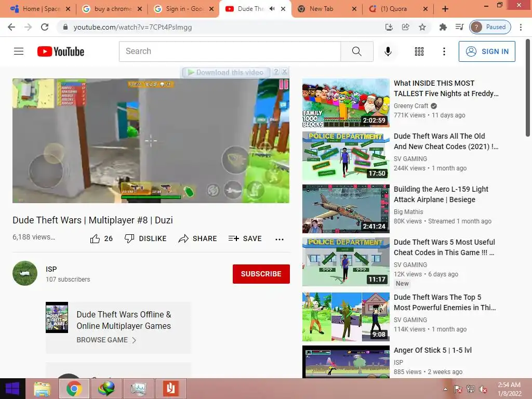
Task: Open Big Mathis channel name
Action: tap(408, 212)
